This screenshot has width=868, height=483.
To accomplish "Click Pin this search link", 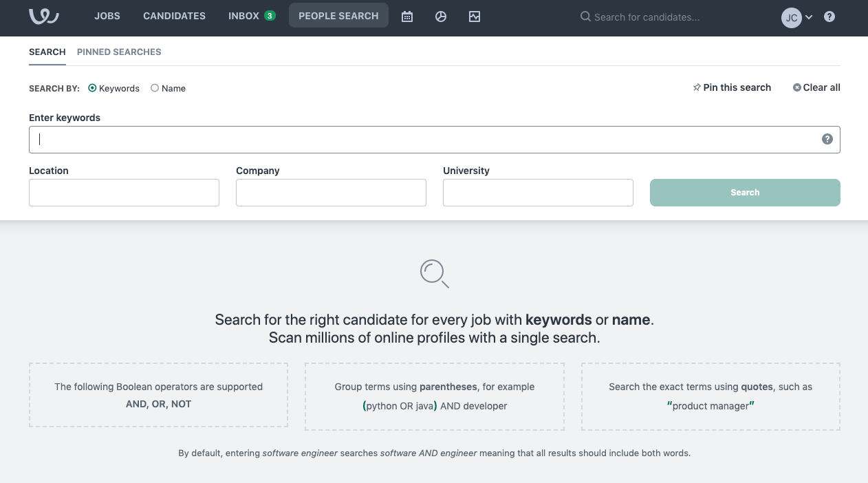I will (x=732, y=87).
